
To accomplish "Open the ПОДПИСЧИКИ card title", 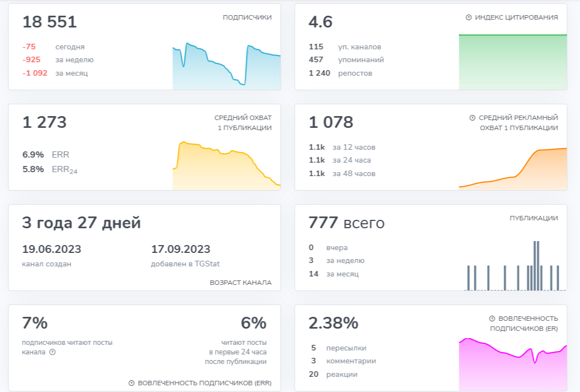I will [x=247, y=17].
